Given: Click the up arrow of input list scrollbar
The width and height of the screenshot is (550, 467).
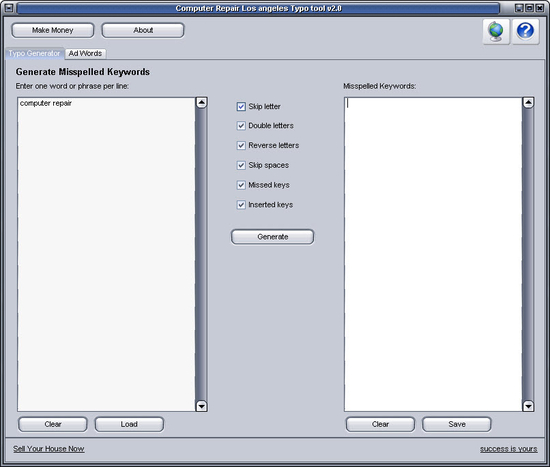Looking at the screenshot, I should pos(201,103).
